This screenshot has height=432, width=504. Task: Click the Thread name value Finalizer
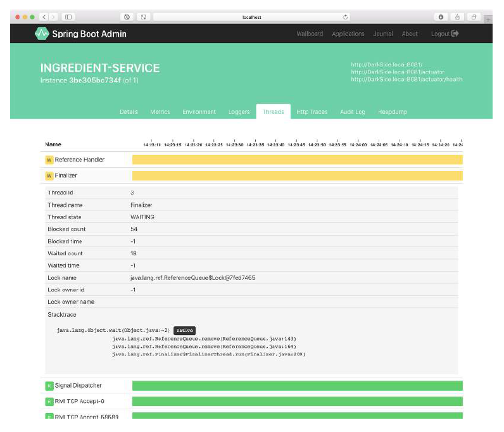tap(141, 205)
